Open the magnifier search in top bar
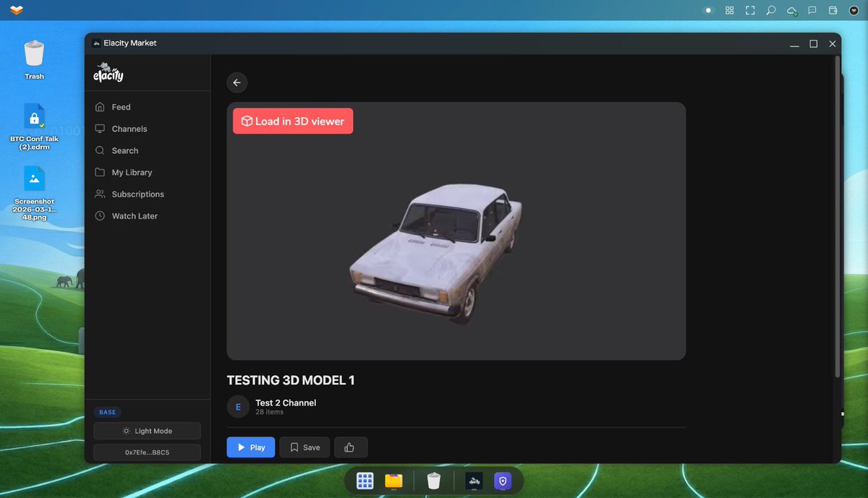Screen dimensions: 868x498 pyautogui.click(x=771, y=10)
